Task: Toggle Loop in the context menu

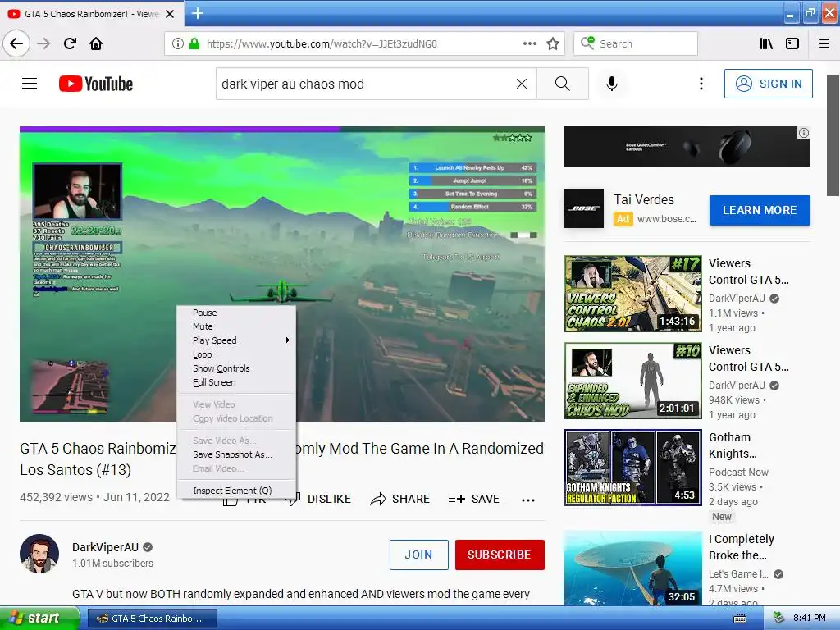Action: [x=236, y=354]
